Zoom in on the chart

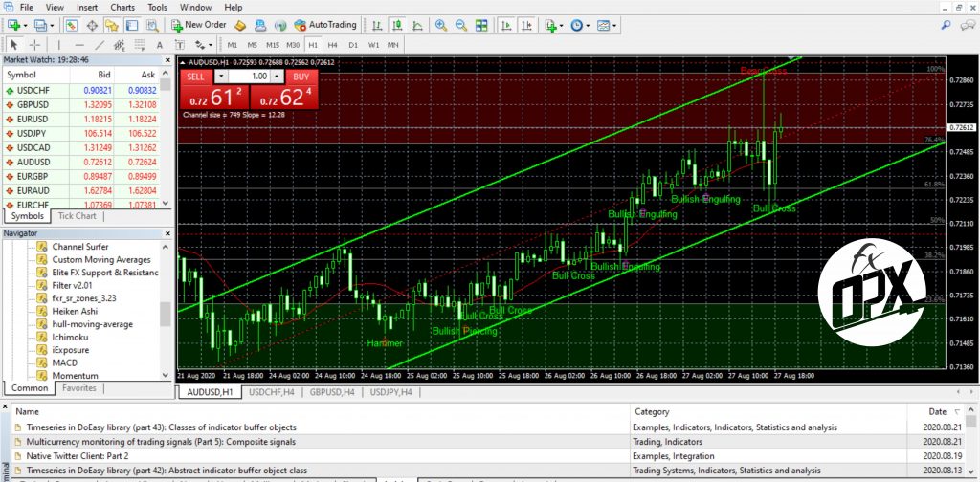tap(441, 25)
